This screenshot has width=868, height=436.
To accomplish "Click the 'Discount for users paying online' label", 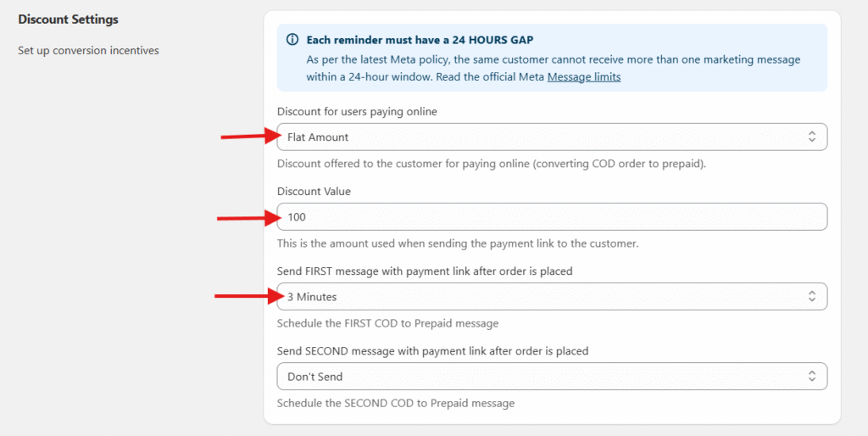I will click(x=357, y=112).
